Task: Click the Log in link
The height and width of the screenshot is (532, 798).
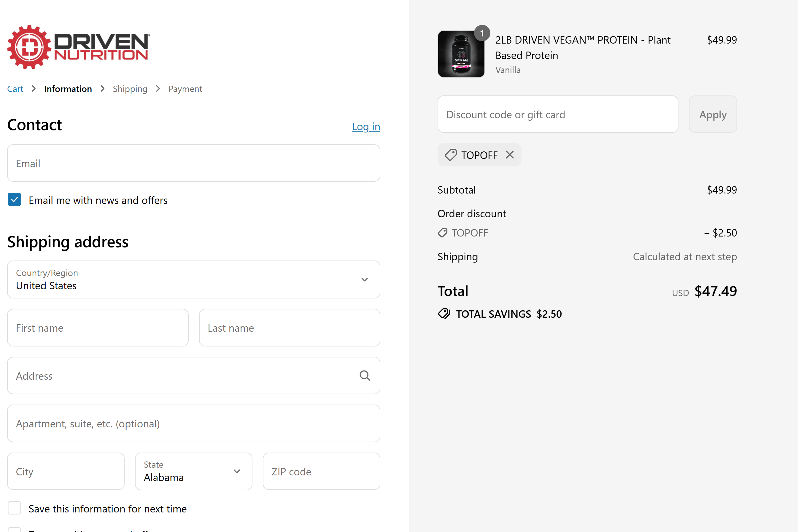Action: 366,127
